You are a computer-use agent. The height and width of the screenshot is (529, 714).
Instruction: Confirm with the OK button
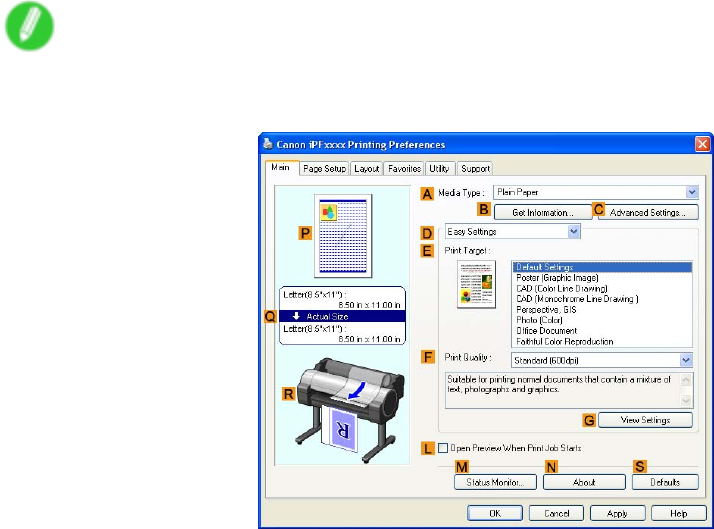tap(495, 513)
